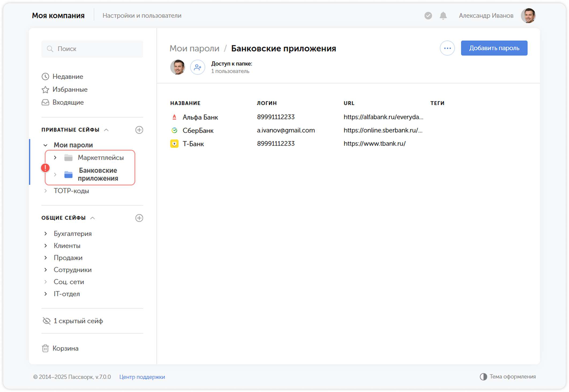
Task: Open the Недавние list
Action: pos(68,77)
